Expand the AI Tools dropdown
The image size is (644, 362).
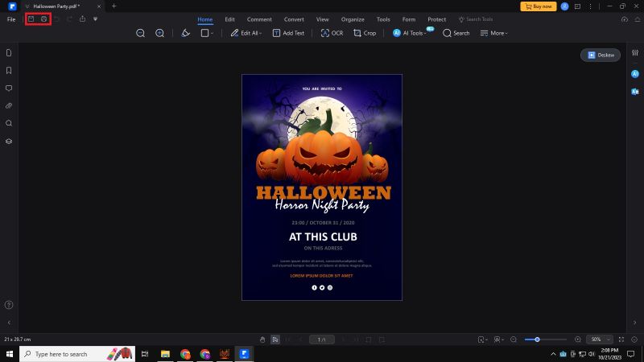click(x=411, y=33)
